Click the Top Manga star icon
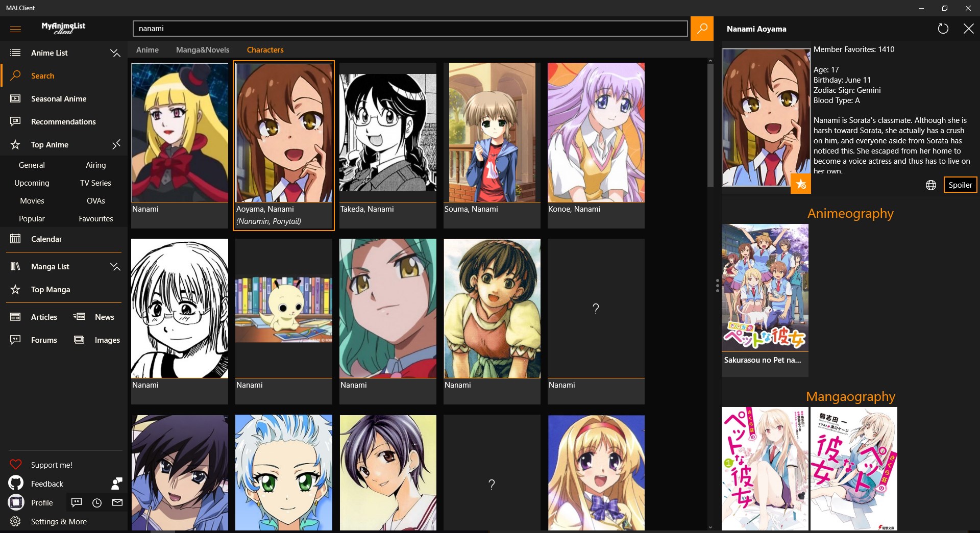This screenshot has height=533, width=980. pos(15,290)
